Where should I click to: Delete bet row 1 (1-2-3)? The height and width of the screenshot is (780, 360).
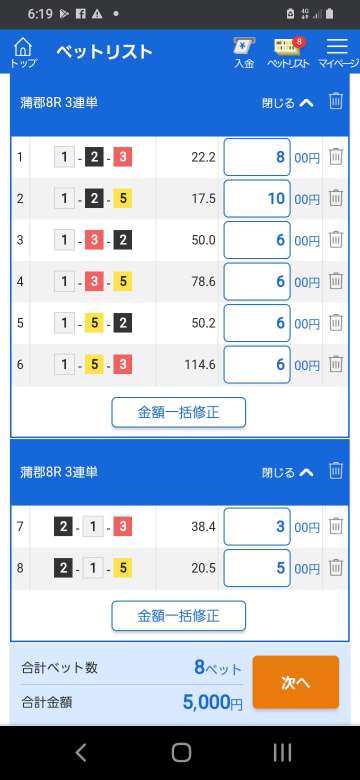pyautogui.click(x=336, y=157)
